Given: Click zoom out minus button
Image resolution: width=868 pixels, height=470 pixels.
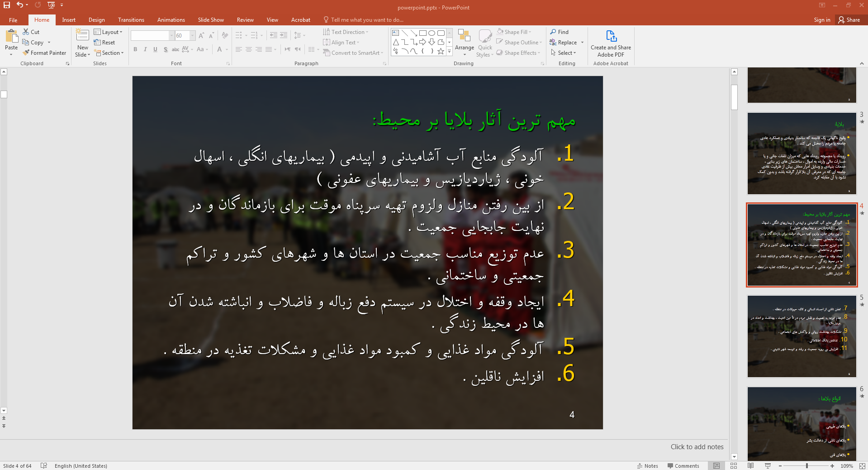Looking at the screenshot, I should [x=780, y=465].
